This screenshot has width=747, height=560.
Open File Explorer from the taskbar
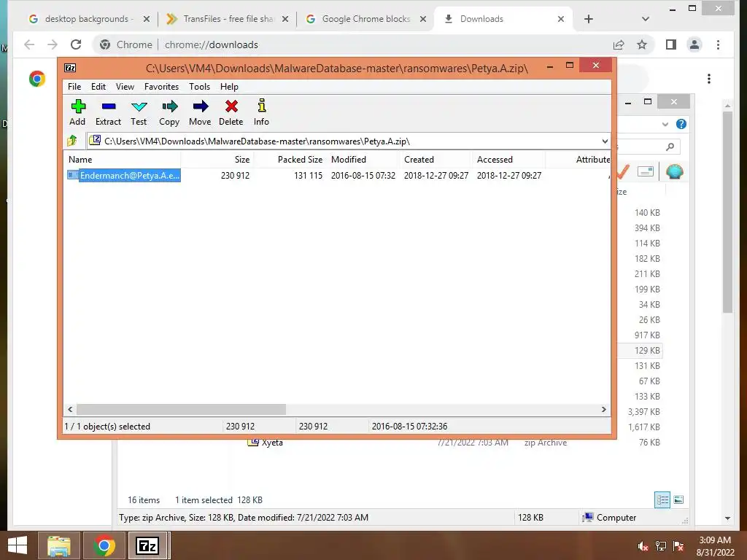coord(58,545)
